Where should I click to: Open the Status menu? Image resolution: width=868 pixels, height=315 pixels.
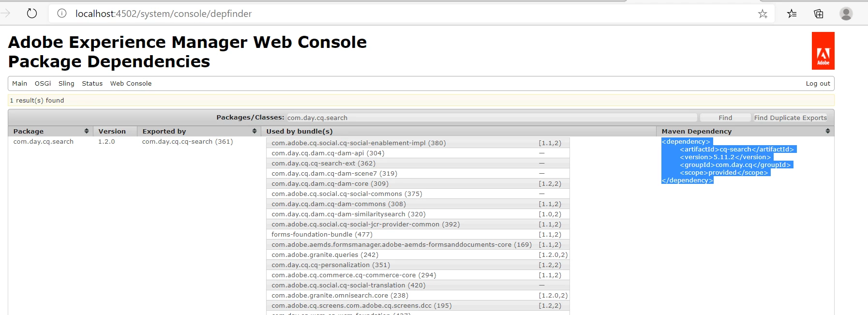tap(92, 83)
